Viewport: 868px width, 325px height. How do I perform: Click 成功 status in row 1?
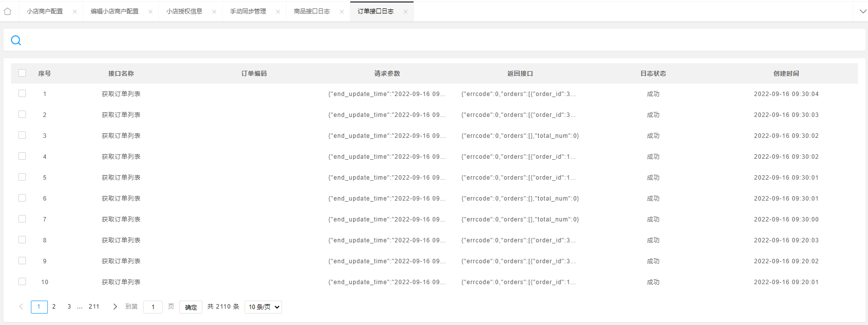coord(653,94)
